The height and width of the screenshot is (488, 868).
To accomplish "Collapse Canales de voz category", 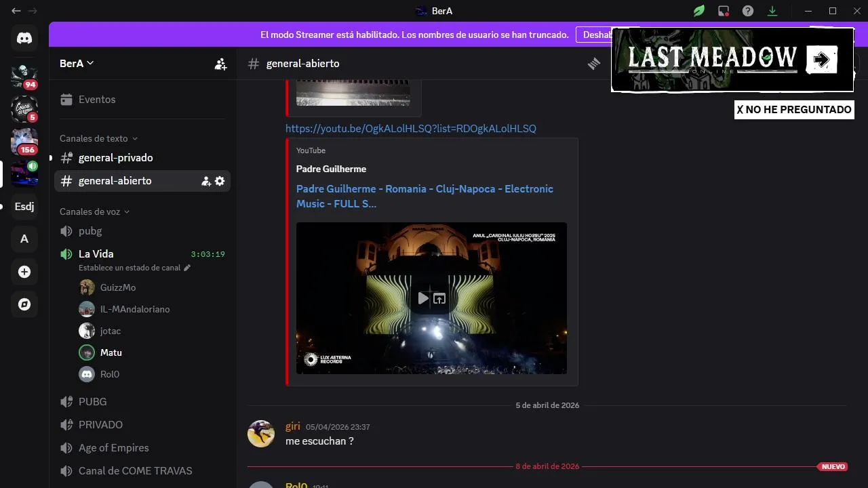I will [94, 211].
